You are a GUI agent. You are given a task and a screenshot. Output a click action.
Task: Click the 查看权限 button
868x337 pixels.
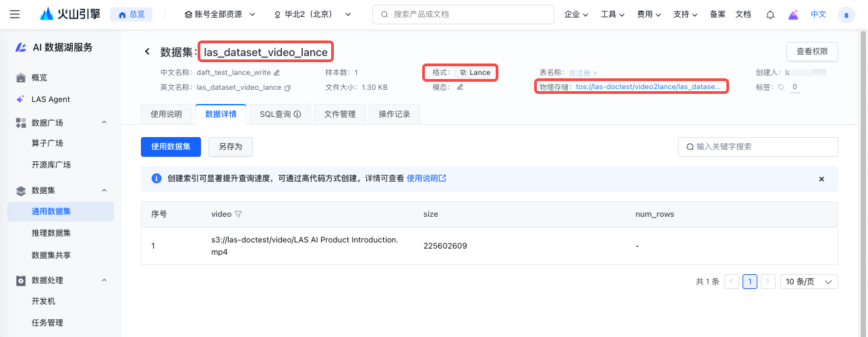812,51
